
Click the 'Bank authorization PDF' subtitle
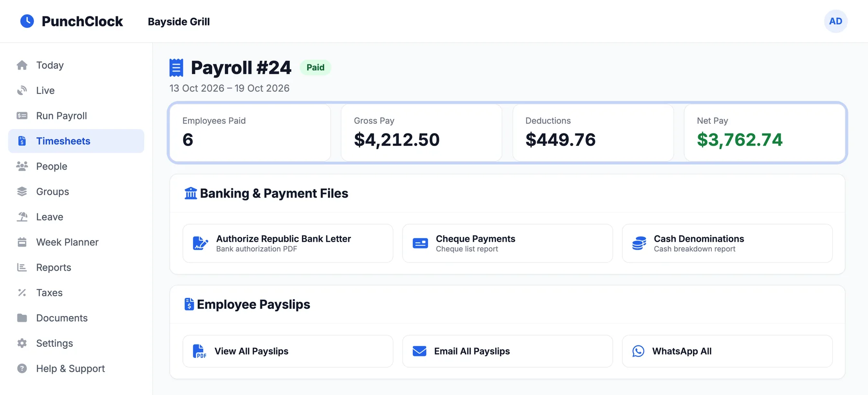click(x=257, y=249)
